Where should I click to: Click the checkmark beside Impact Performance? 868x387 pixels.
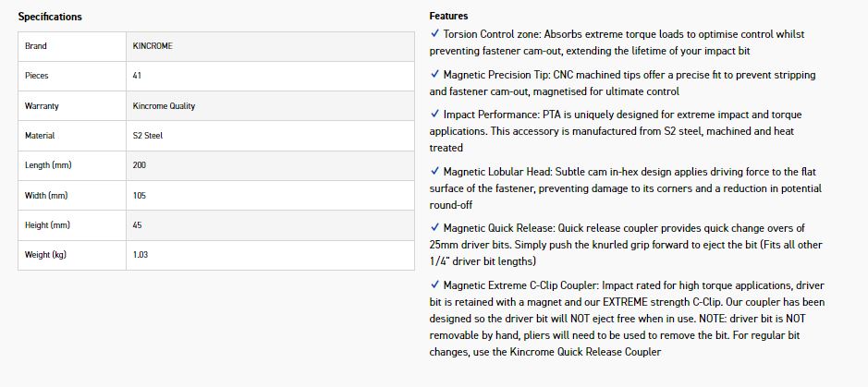pyautogui.click(x=434, y=115)
